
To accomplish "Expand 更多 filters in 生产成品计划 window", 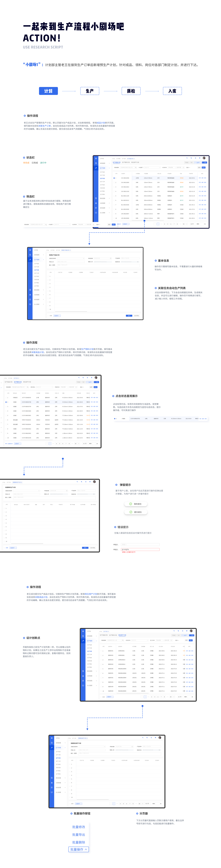I will (188, 167).
